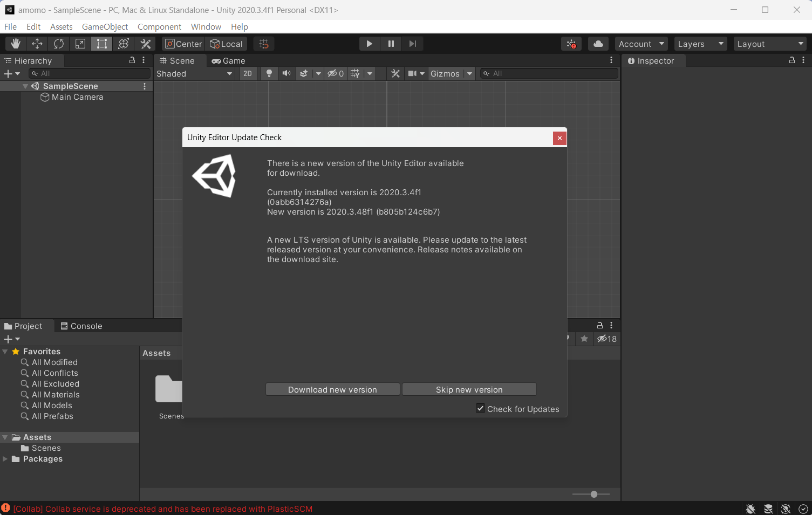Open custom editor tools
Image resolution: width=812 pixels, height=515 pixels.
coord(145,44)
